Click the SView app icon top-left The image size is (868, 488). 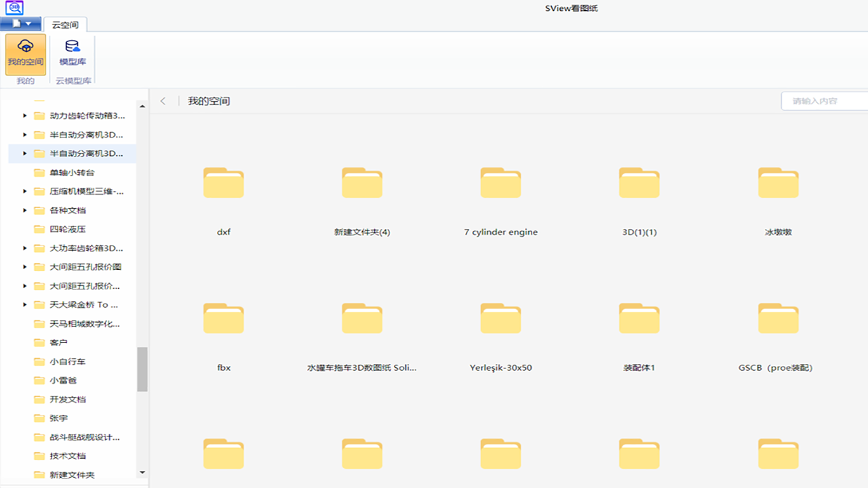click(x=15, y=7)
